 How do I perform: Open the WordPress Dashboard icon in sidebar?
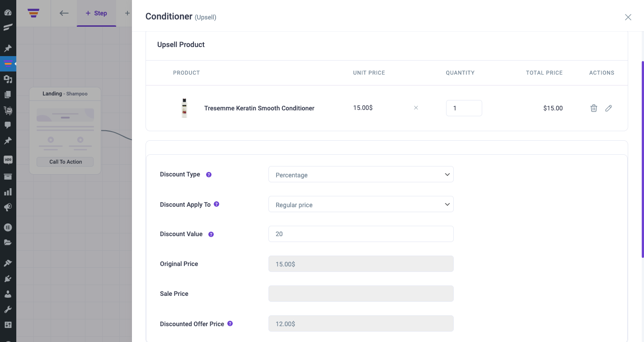coord(8,13)
